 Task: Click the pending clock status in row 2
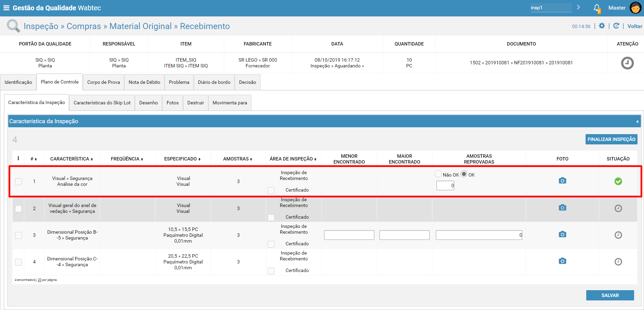tap(618, 208)
